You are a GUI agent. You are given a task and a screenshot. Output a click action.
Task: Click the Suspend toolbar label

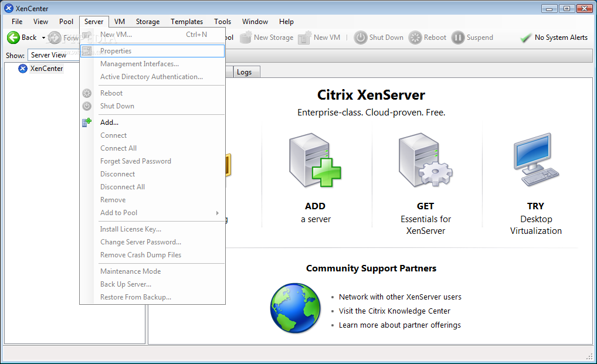[x=480, y=38]
